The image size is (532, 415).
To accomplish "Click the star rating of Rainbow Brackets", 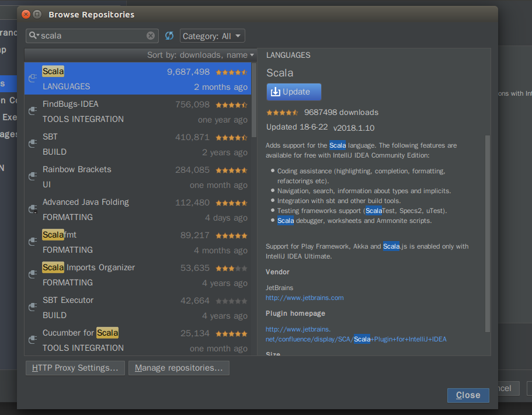I will [231, 170].
